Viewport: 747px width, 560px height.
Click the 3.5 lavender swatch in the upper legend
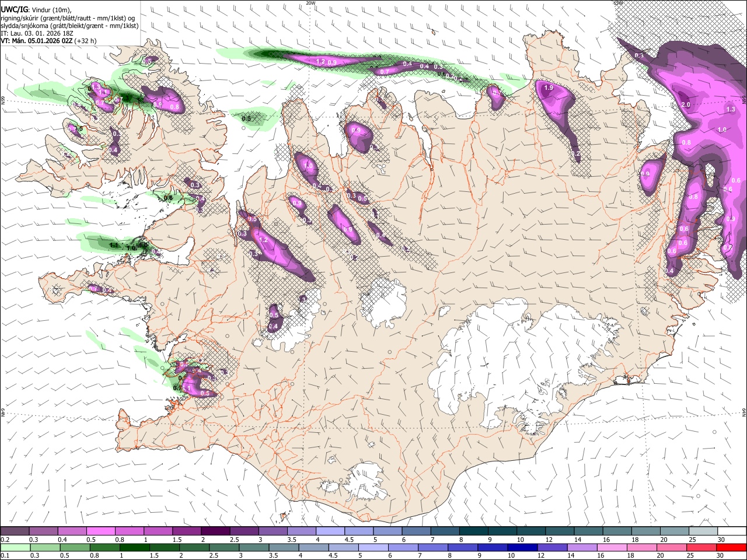pyautogui.click(x=302, y=531)
